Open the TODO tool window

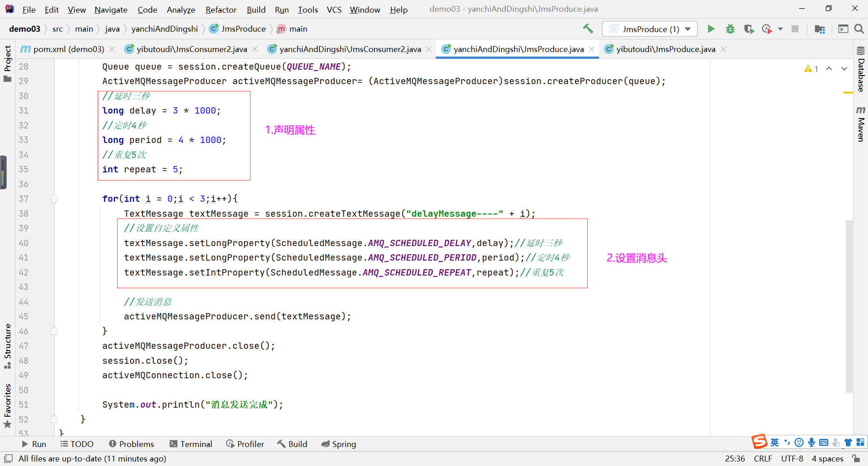(x=77, y=444)
